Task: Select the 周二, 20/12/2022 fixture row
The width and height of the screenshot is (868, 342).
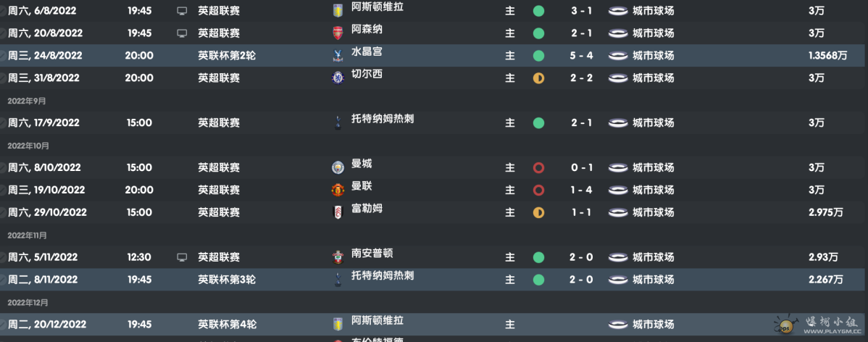Action: [434, 325]
